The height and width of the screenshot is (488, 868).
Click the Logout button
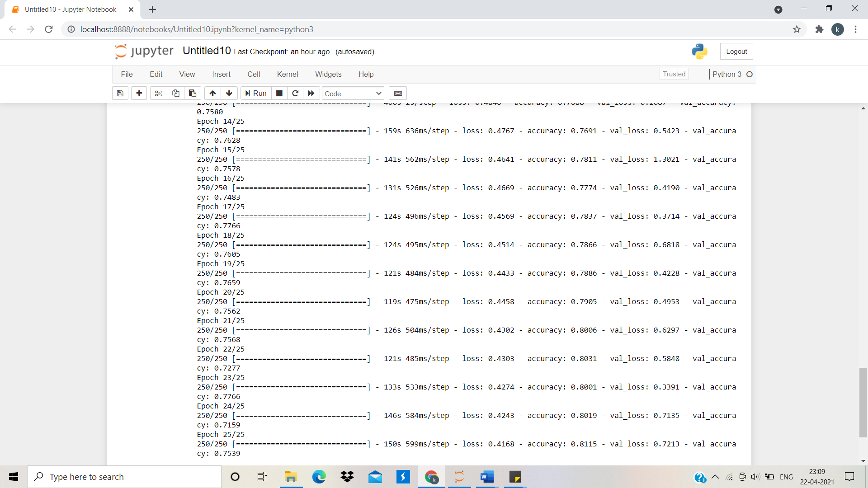tap(736, 51)
